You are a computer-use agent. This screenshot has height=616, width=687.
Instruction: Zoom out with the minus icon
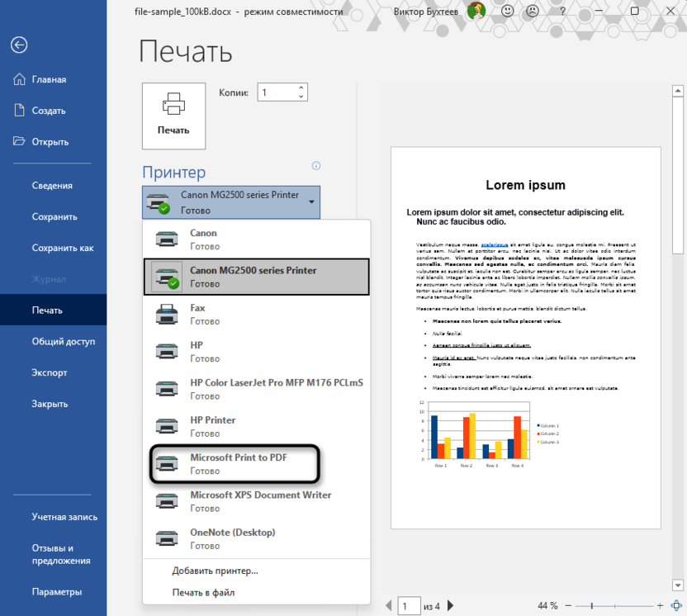tap(568, 605)
